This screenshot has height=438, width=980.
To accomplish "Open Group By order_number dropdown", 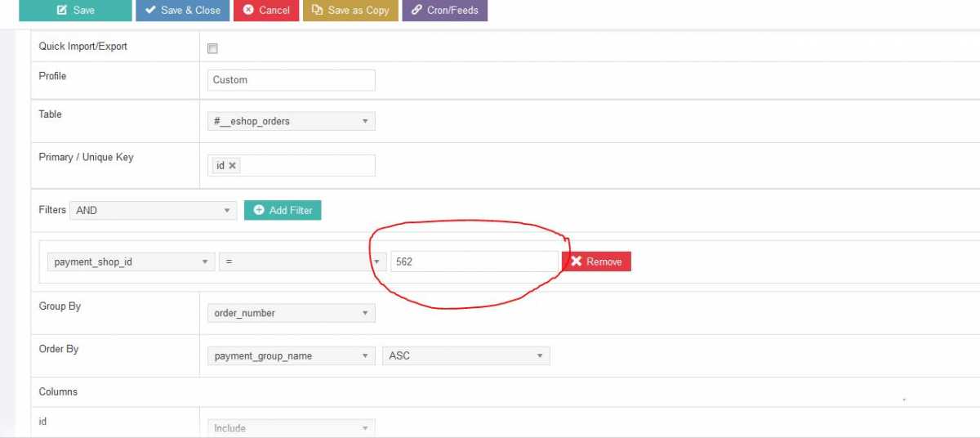I will click(x=292, y=313).
